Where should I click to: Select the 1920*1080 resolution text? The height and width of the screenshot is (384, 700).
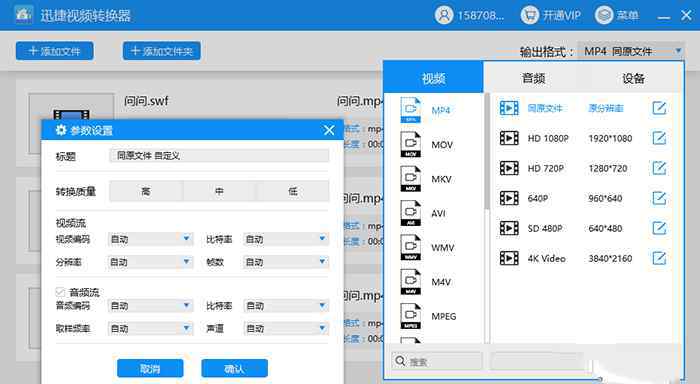[x=610, y=138]
